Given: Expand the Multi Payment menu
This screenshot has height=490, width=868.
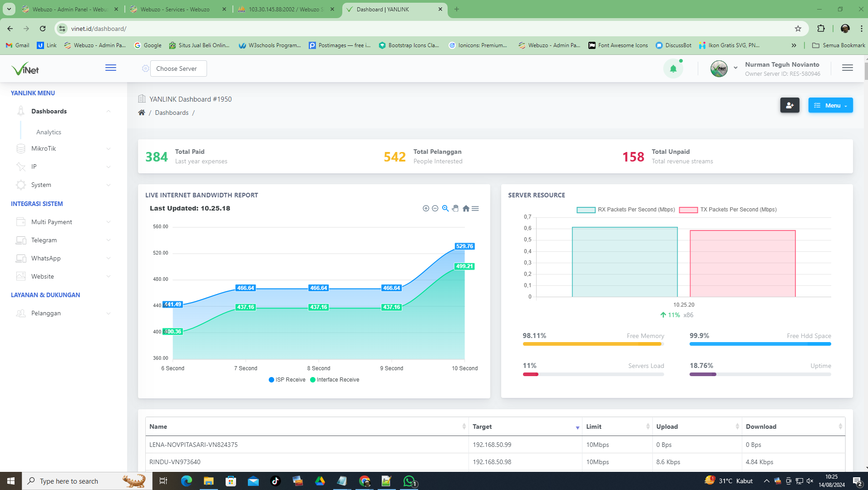Looking at the screenshot, I should coord(64,222).
